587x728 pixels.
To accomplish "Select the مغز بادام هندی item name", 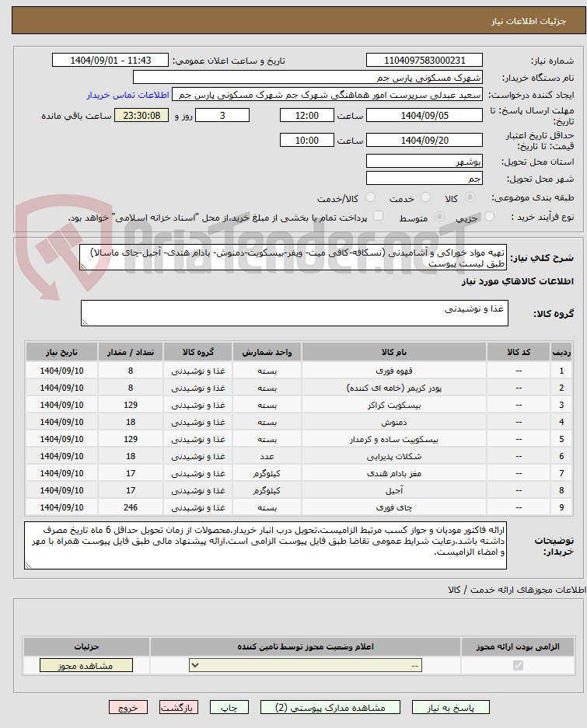I will (394, 474).
